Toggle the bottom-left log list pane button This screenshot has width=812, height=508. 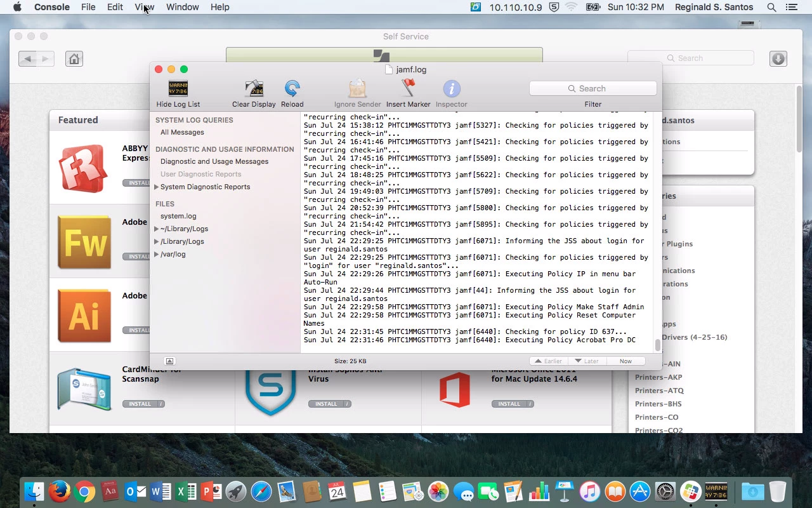pyautogui.click(x=169, y=361)
